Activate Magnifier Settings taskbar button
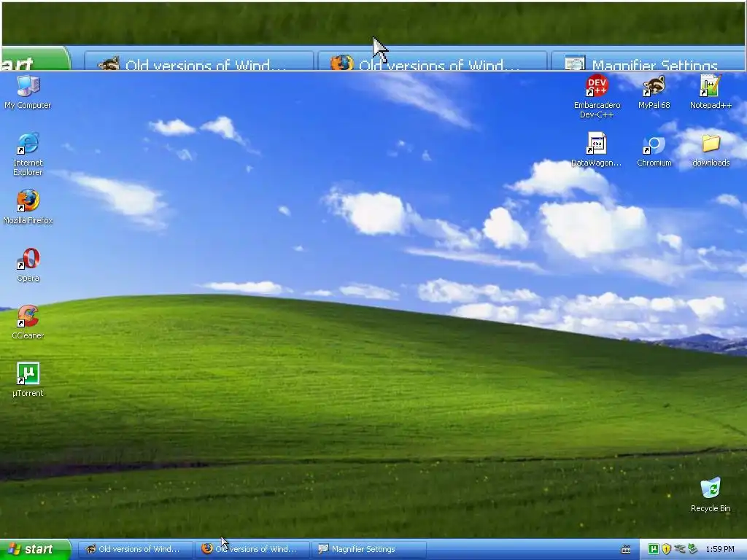 point(369,549)
